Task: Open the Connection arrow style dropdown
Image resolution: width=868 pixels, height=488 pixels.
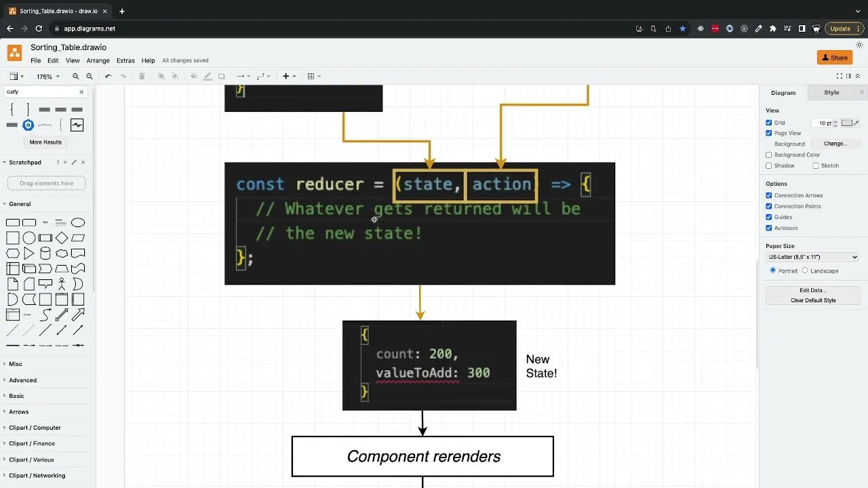Action: coord(243,77)
